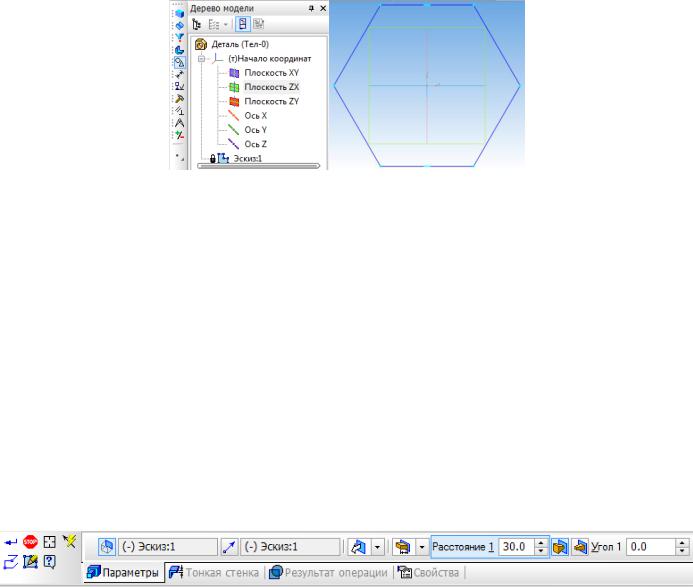Viewport: 693px width, 587px height.
Task: Select Ось X in the model tree
Action: (x=255, y=116)
